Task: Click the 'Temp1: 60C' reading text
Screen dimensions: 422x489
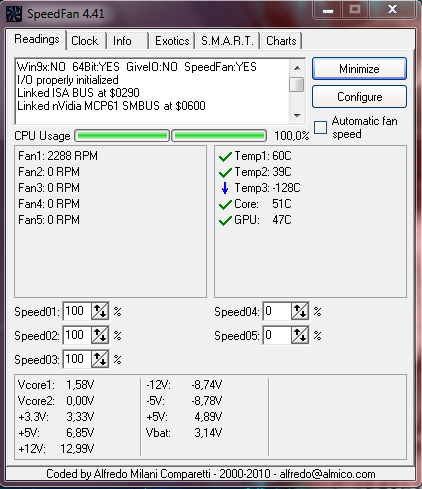Action: (x=263, y=156)
